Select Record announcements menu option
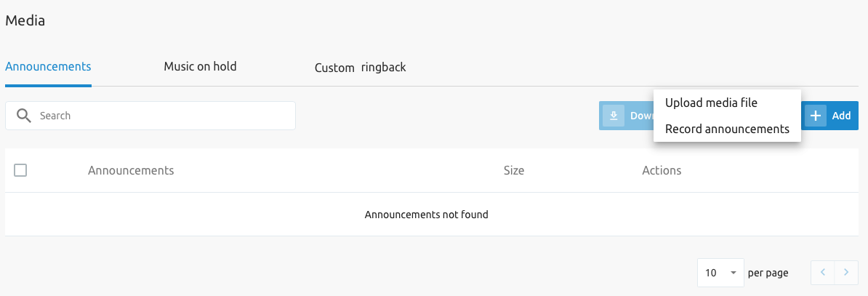This screenshot has width=868, height=296. coord(727,129)
